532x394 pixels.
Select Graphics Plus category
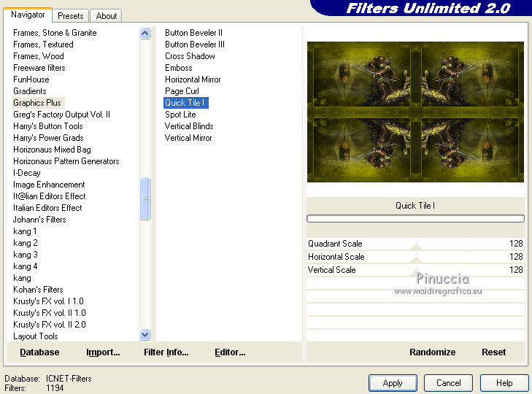coord(37,103)
